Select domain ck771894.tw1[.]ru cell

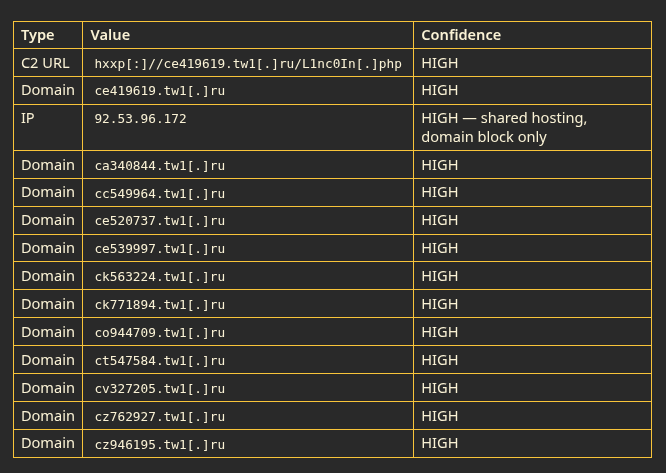coord(248,304)
